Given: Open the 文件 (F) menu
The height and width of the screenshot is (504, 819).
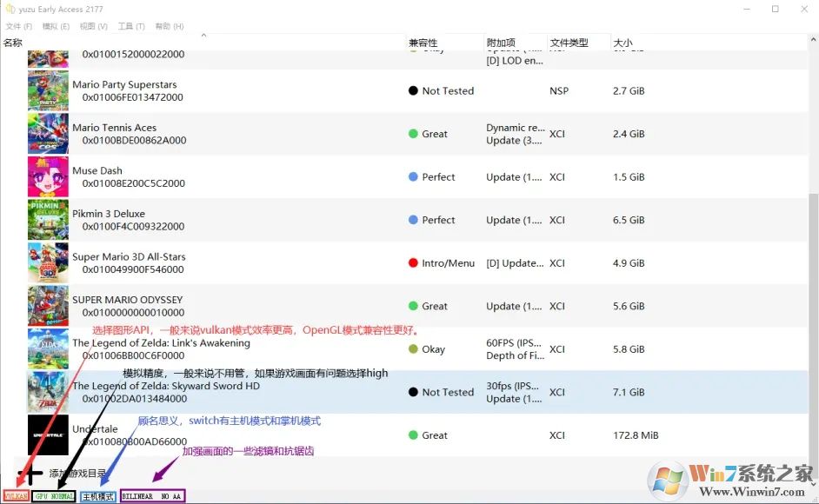Looking at the screenshot, I should pyautogui.click(x=19, y=26).
